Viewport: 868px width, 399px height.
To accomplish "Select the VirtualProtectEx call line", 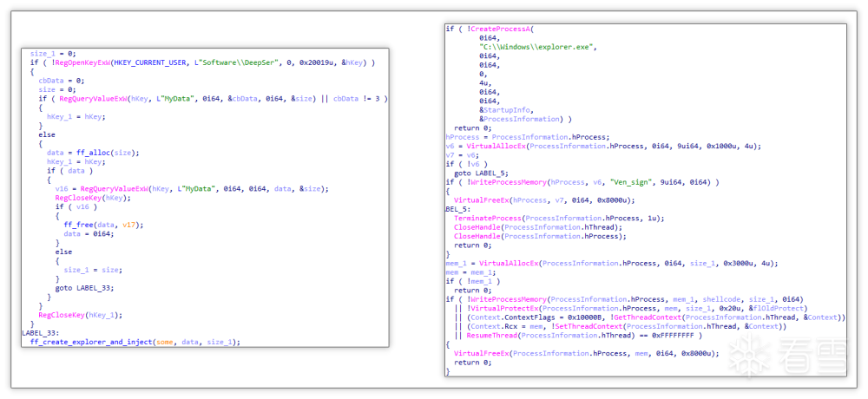I will (x=631, y=308).
